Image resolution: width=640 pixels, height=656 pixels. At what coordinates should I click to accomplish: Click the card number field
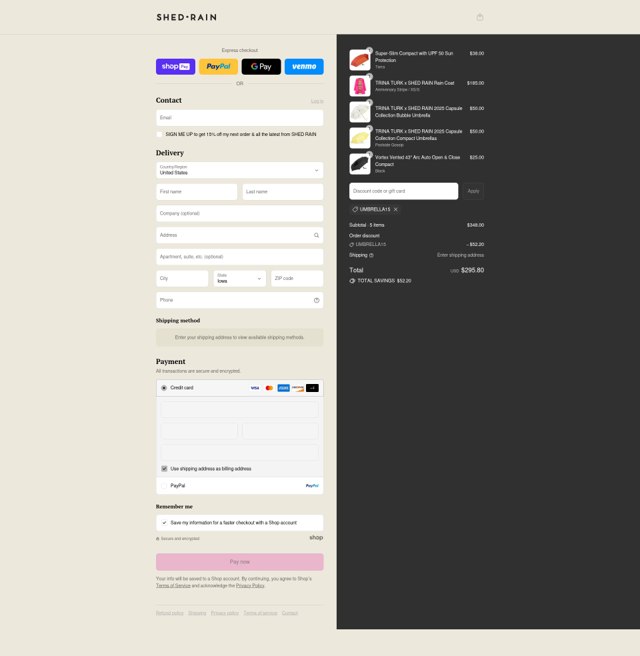tap(240, 410)
